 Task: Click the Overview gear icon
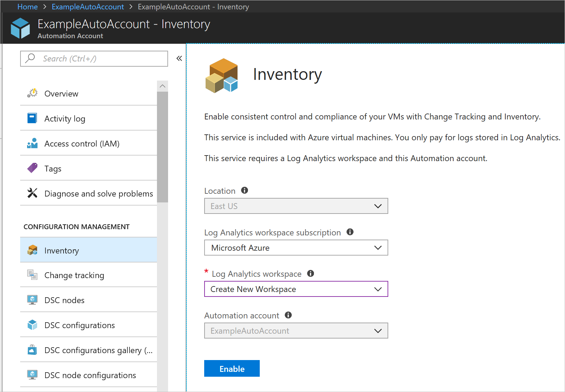tap(32, 93)
